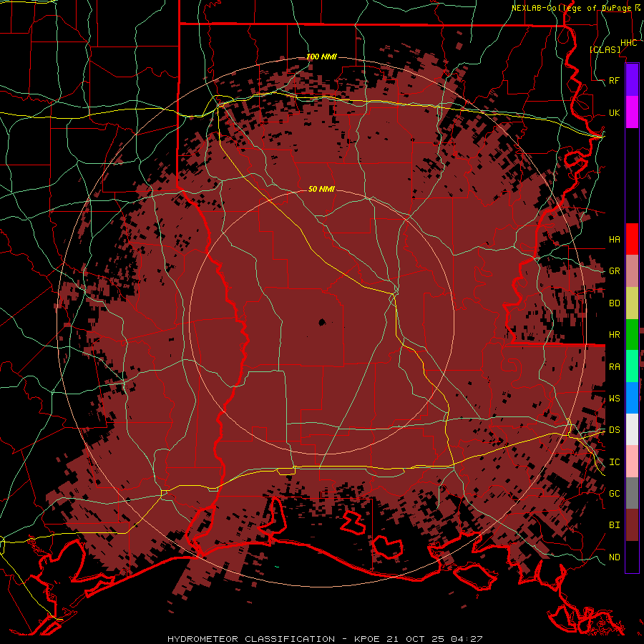The height and width of the screenshot is (644, 644).
Task: Click the '50 NMI' range ring label
Action: [x=321, y=189]
